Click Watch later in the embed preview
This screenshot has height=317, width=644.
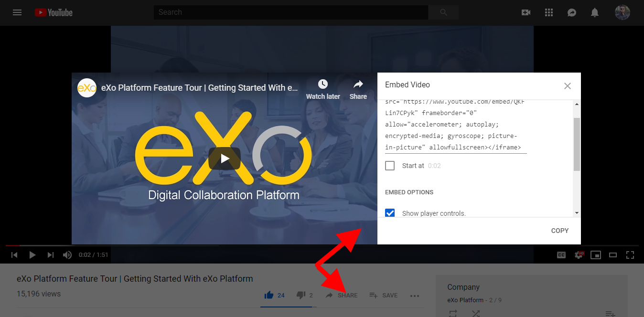[x=323, y=89]
